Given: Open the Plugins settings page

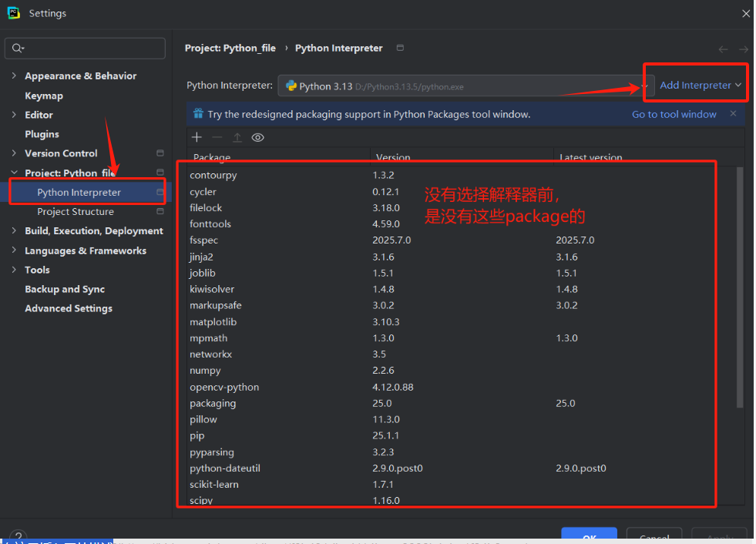Looking at the screenshot, I should [x=42, y=134].
